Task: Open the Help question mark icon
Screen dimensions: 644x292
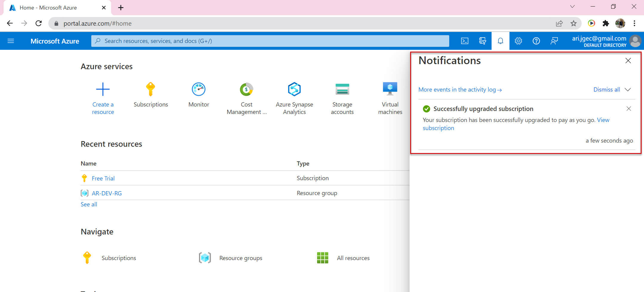Action: click(536, 41)
